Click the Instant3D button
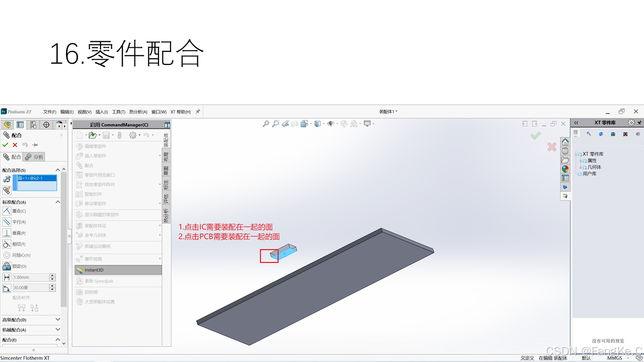The height and width of the screenshot is (362, 644). (118, 270)
